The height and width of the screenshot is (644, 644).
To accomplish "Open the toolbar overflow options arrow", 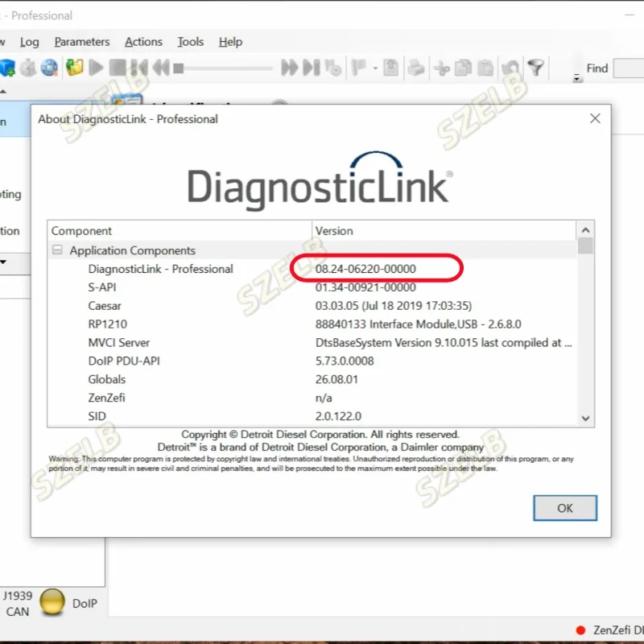I will tap(577, 78).
